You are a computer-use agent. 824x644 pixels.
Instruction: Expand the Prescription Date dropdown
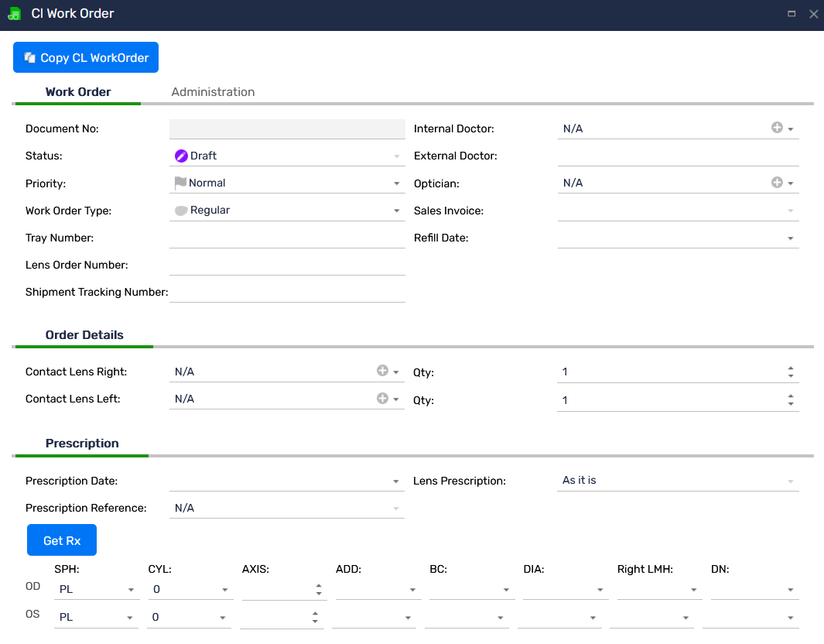pos(397,481)
